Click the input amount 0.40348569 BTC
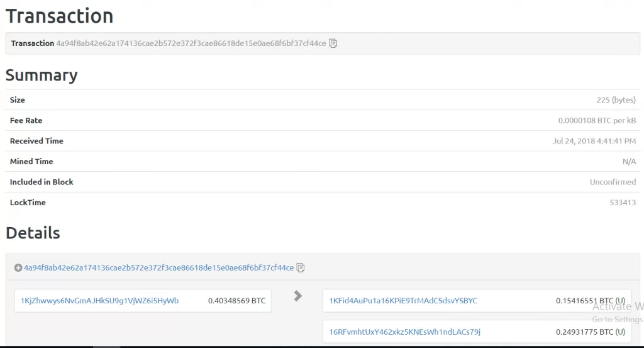Viewport: 644px width, 348px height. [236, 301]
